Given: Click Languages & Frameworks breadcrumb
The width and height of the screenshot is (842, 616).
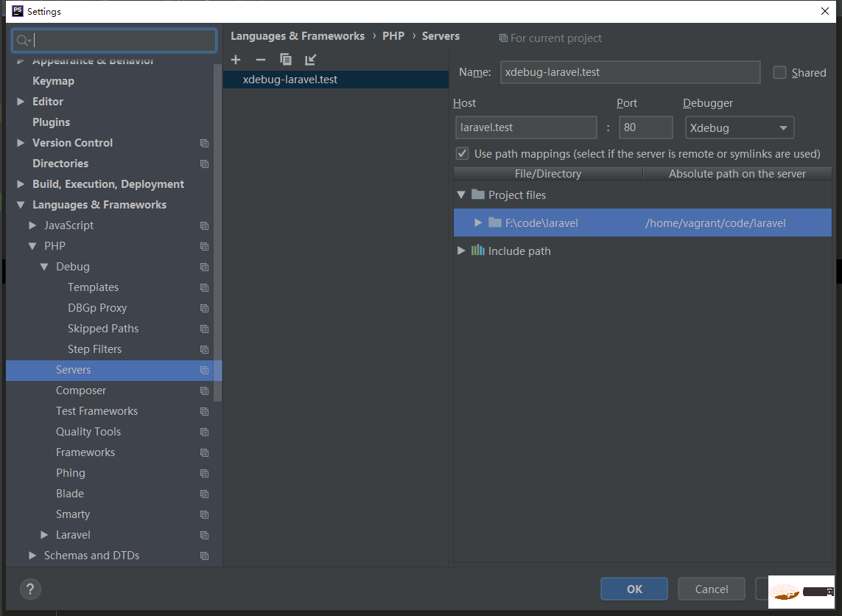Looking at the screenshot, I should (x=298, y=36).
